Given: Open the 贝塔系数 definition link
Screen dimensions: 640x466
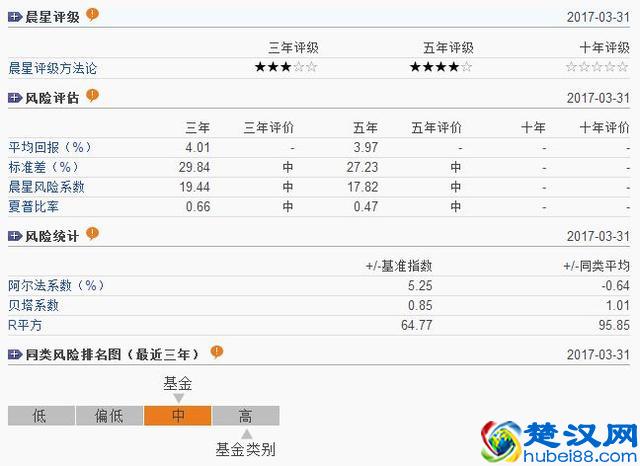Looking at the screenshot, I should [x=33, y=305].
